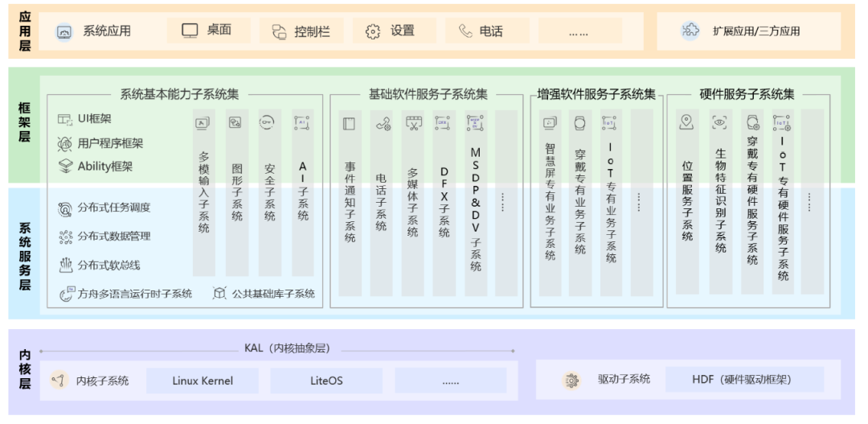Click the 设置 gear icon
The image size is (868, 424).
pos(372,31)
